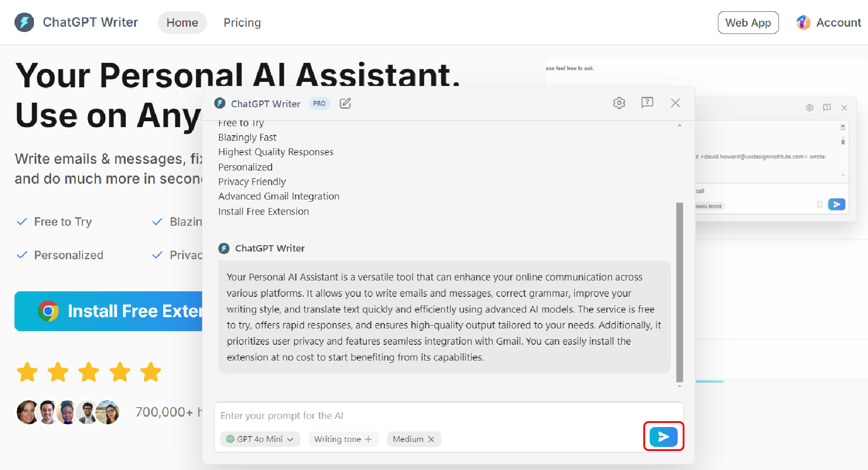868x470 pixels.
Task: Click the first gold rating star
Action: coord(27,372)
